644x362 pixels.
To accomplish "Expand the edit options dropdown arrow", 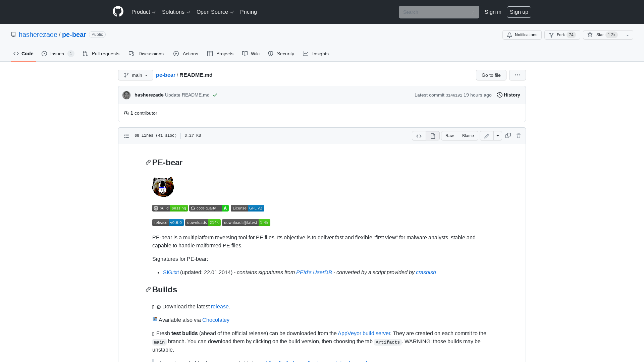I will 498,136.
